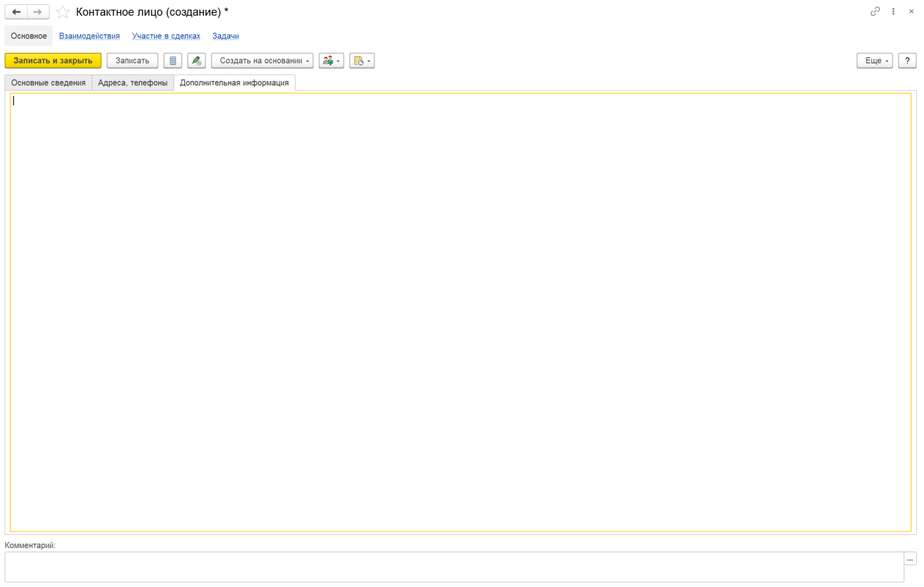
Task: Switch to 'Основные сведения' tab
Action: pos(48,83)
